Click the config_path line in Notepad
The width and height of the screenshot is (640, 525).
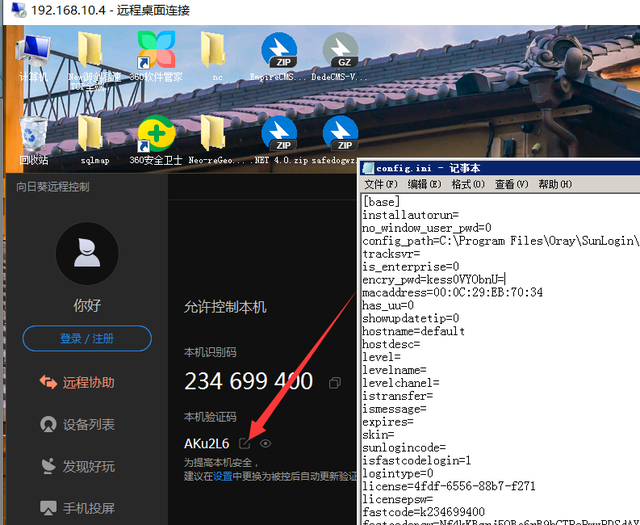click(501, 241)
